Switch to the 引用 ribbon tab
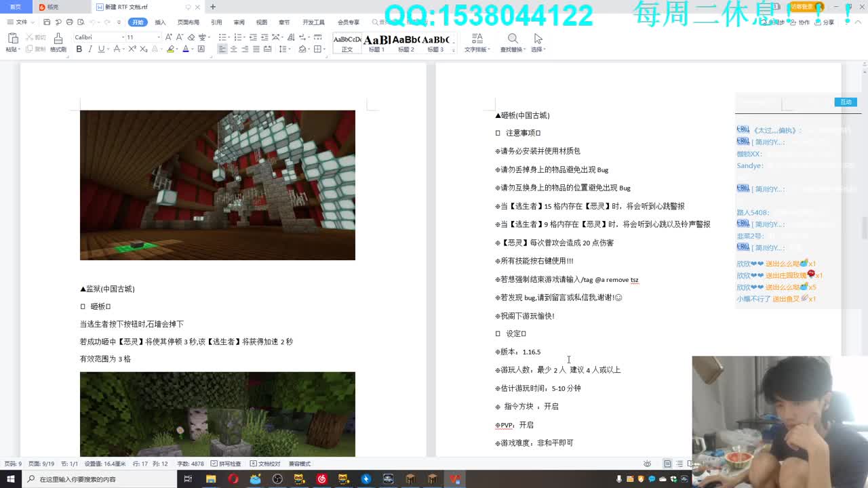 (216, 22)
